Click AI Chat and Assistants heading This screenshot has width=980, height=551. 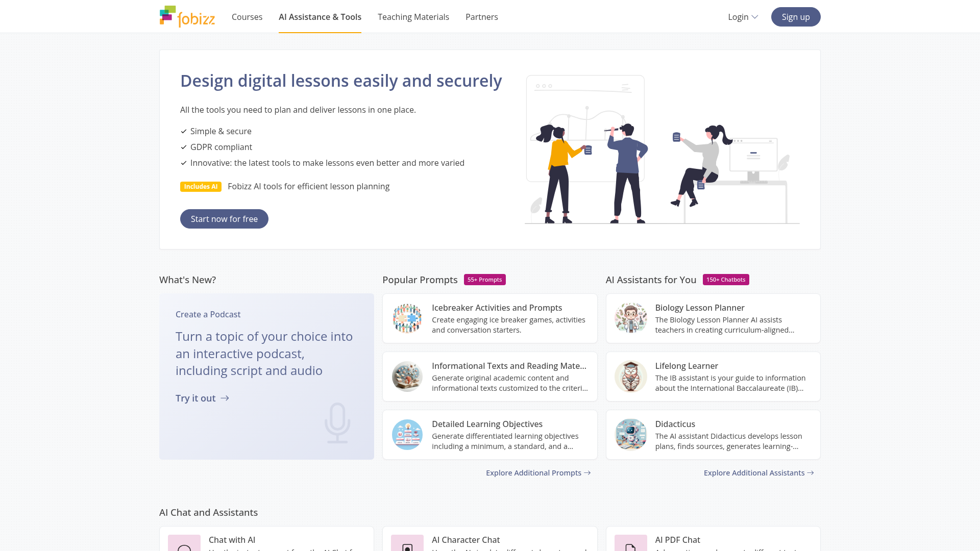(x=208, y=512)
